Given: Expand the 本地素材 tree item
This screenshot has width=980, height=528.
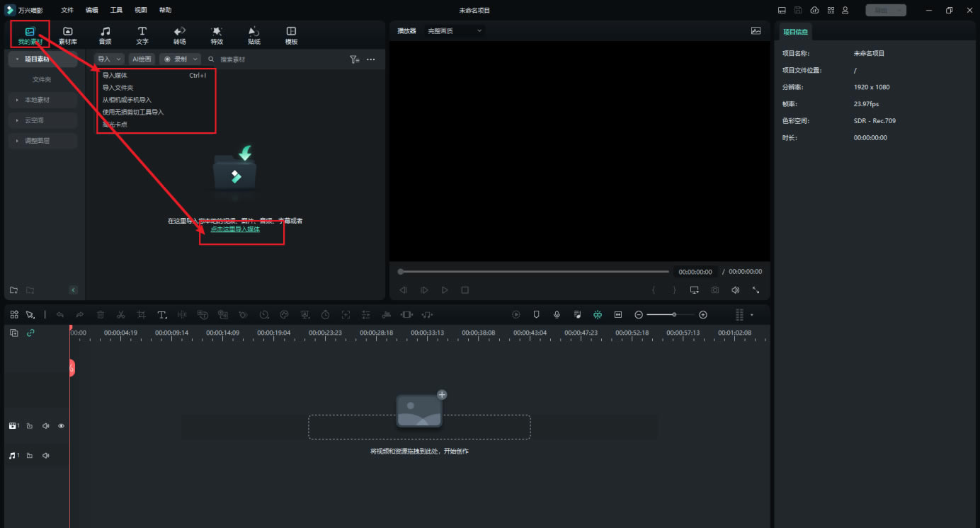Looking at the screenshot, I should click(x=37, y=100).
